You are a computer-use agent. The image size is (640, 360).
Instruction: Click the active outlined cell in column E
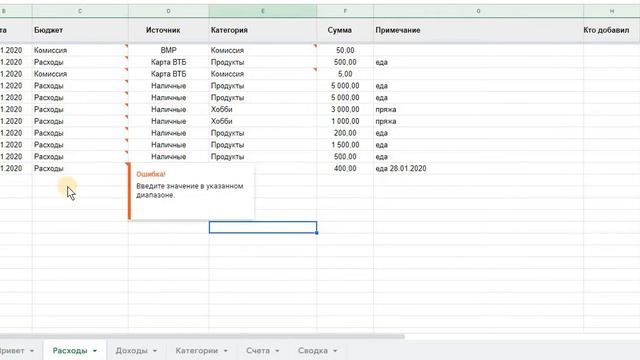point(263,227)
